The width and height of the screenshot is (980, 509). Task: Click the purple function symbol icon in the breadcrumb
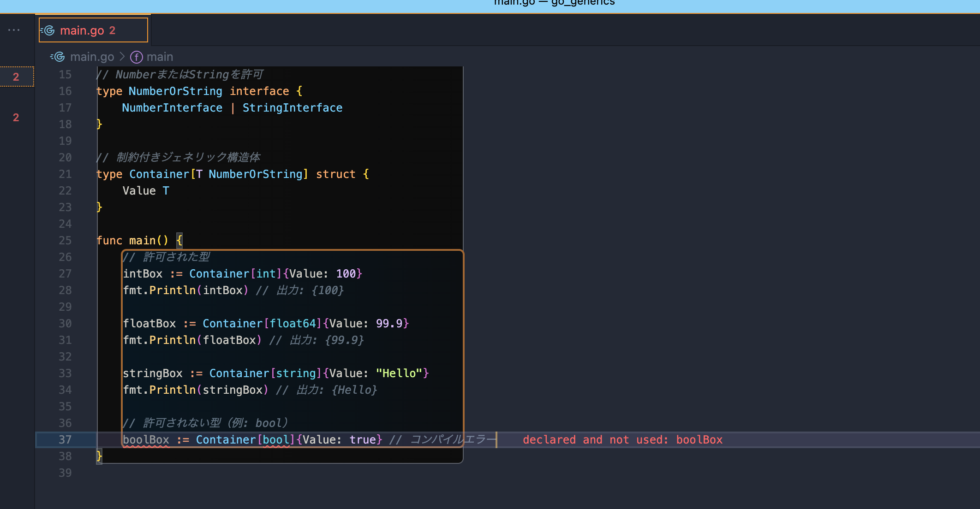coord(136,57)
